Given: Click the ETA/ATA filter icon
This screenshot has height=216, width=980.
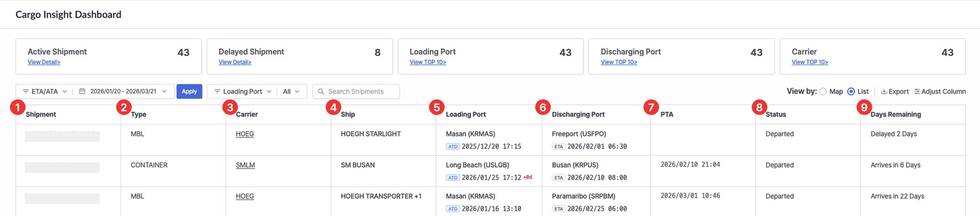Looking at the screenshot, I should [26, 91].
